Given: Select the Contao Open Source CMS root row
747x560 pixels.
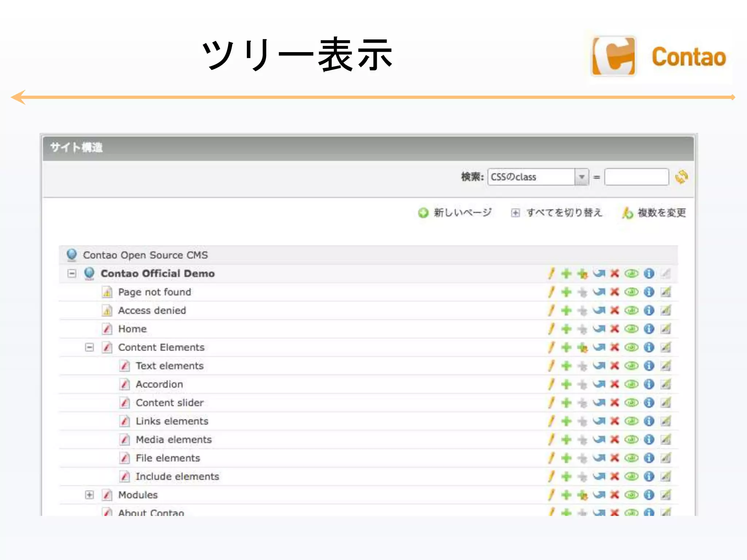Looking at the screenshot, I should (x=368, y=255).
